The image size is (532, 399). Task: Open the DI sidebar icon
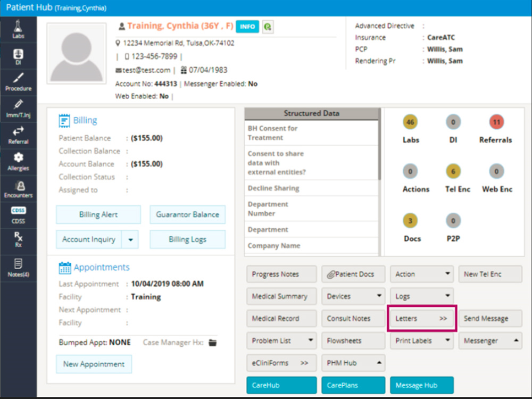(18, 56)
